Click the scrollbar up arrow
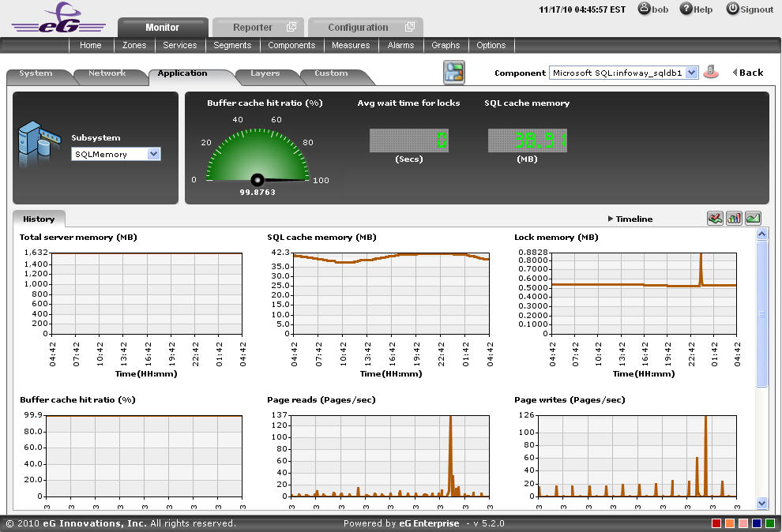The width and height of the screenshot is (782, 532). (x=761, y=234)
